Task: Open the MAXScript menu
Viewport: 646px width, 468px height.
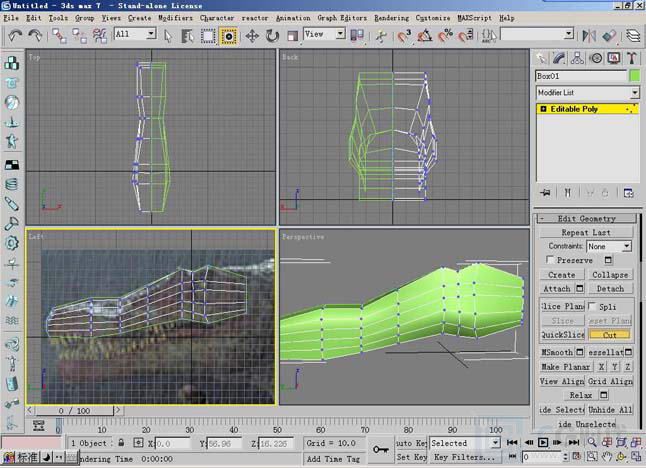Action: pos(475,18)
